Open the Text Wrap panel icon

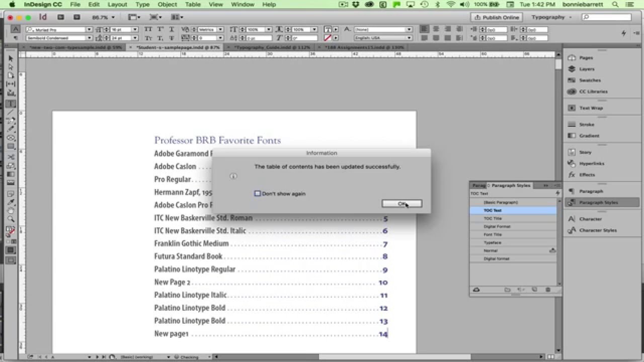[572, 108]
